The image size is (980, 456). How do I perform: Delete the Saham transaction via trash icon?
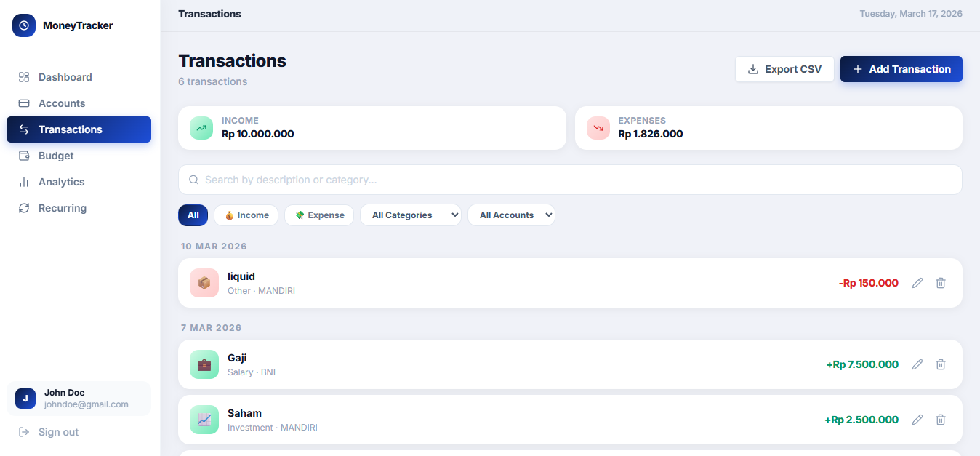[941, 420]
